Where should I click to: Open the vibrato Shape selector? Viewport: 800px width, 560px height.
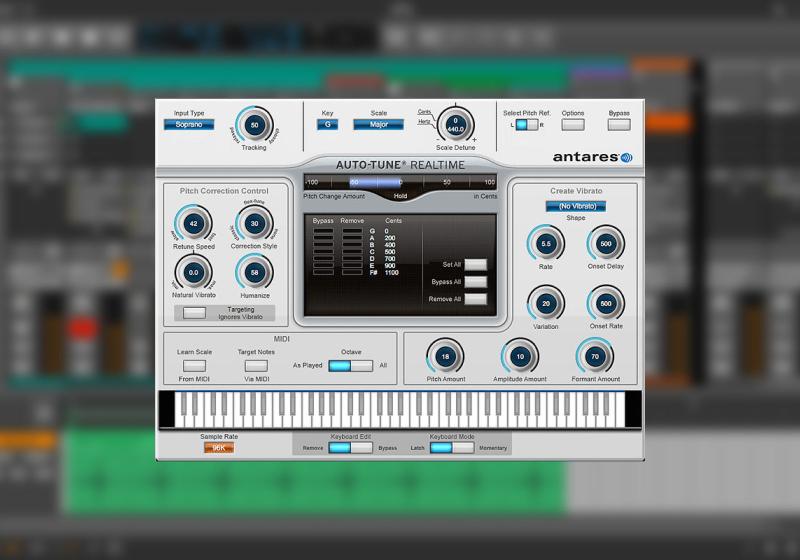click(x=575, y=207)
